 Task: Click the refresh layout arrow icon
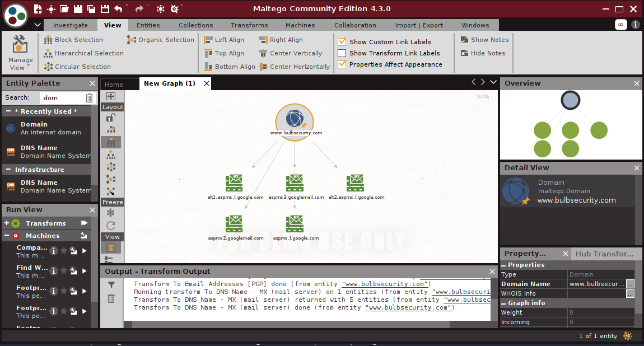111,225
